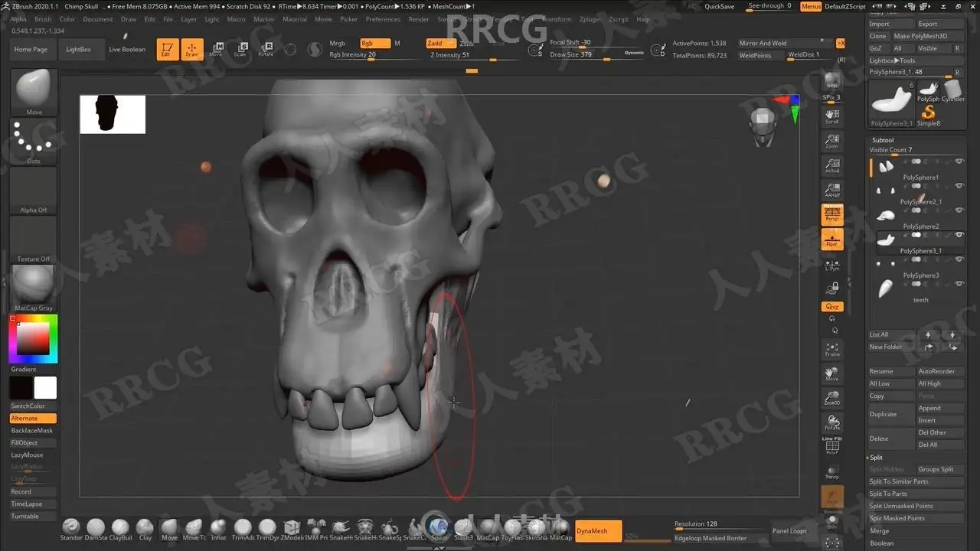The image size is (980, 551).
Task: Collapse the Subtool panel header
Action: point(883,140)
